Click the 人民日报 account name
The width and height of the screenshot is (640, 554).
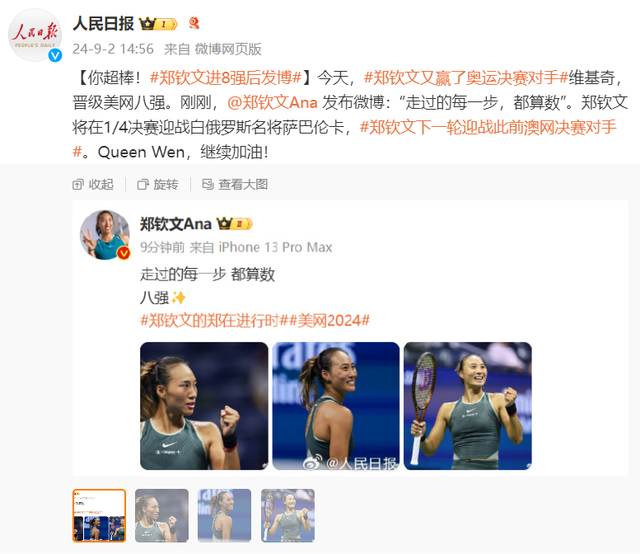coord(104,24)
